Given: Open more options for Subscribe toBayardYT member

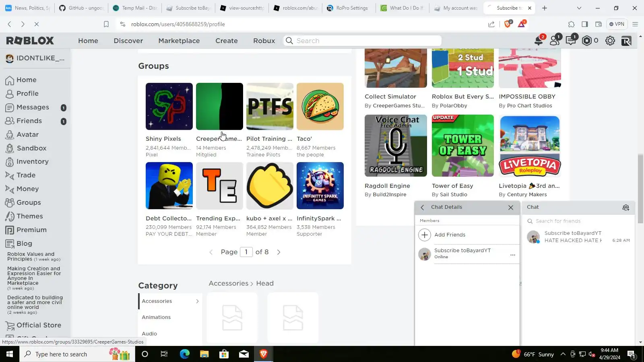Looking at the screenshot, I should 512,255.
